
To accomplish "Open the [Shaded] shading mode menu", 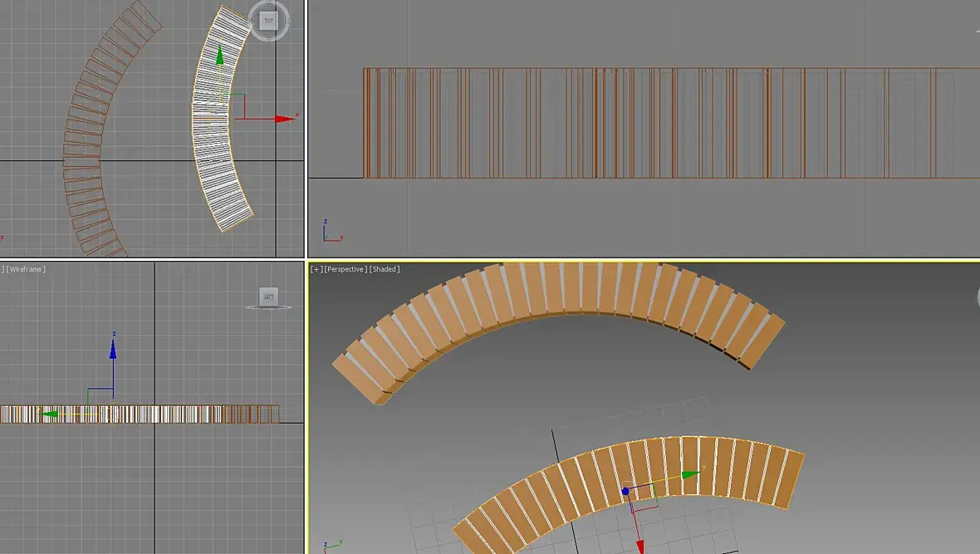I will (x=385, y=269).
